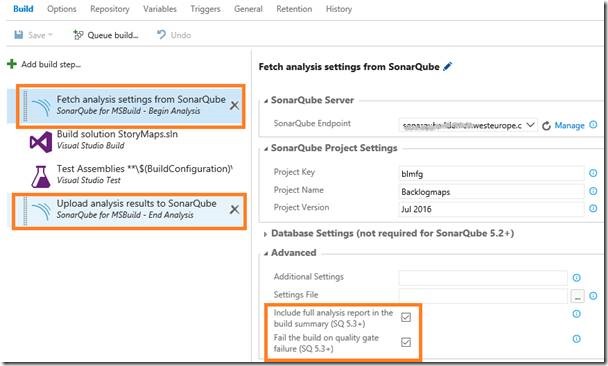Screen dimensions: 608x366
Task: Click the Project Key field
Action: coord(491,174)
